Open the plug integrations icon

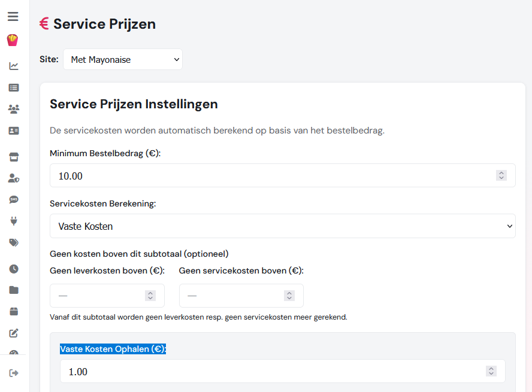[x=13, y=221]
